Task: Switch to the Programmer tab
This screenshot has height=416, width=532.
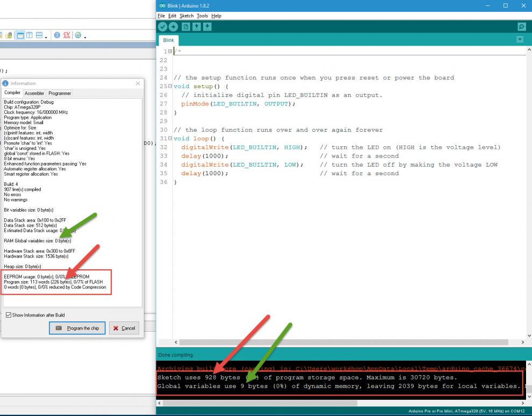Action: pyautogui.click(x=60, y=94)
